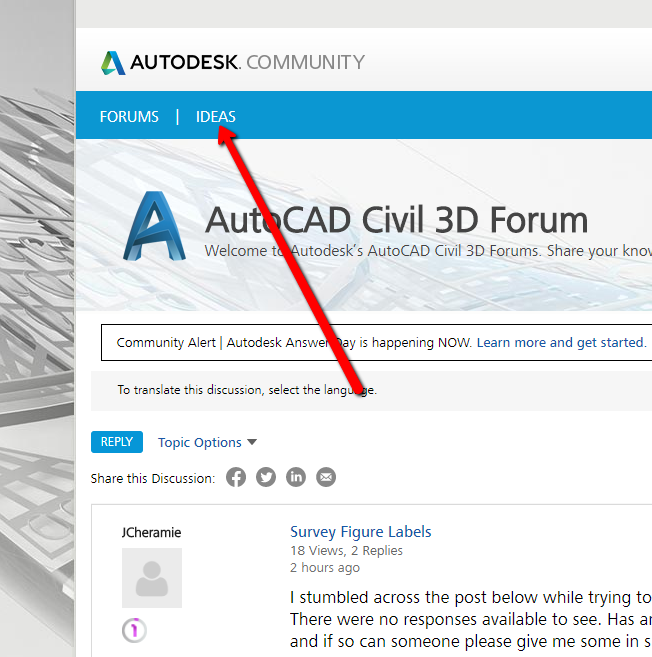Share discussion on Twitter

266,477
